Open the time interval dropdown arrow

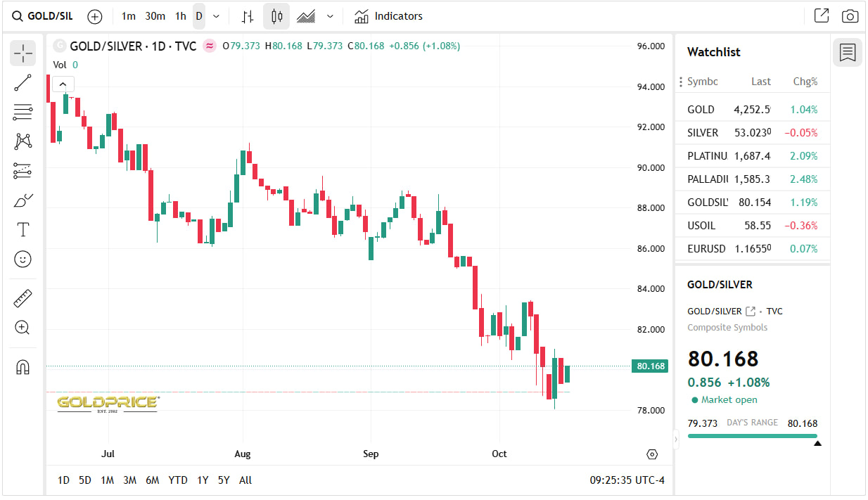coord(216,16)
